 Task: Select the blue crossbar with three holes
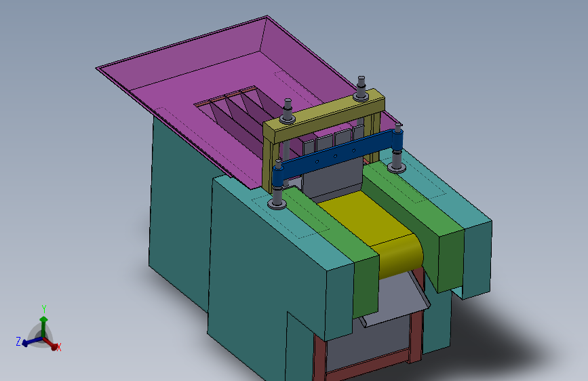[338, 156]
